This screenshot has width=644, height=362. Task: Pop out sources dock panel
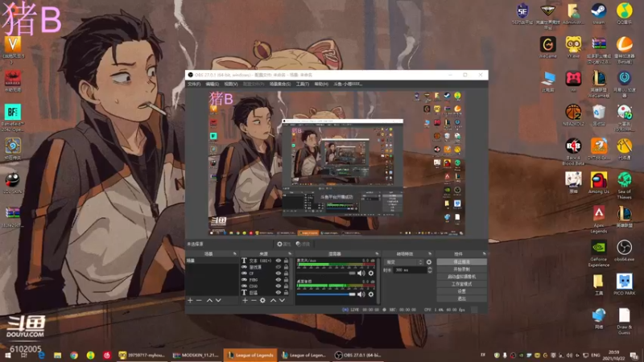pyautogui.click(x=290, y=253)
